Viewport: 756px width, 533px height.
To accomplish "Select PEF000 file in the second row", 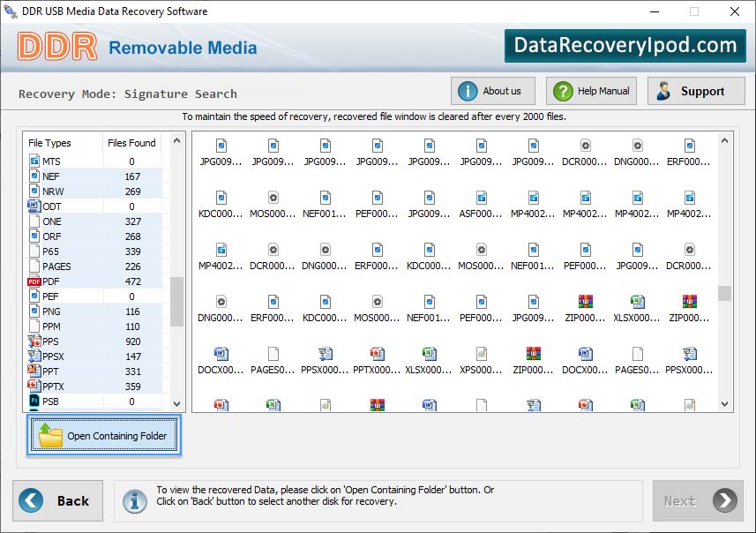I will tap(377, 205).
